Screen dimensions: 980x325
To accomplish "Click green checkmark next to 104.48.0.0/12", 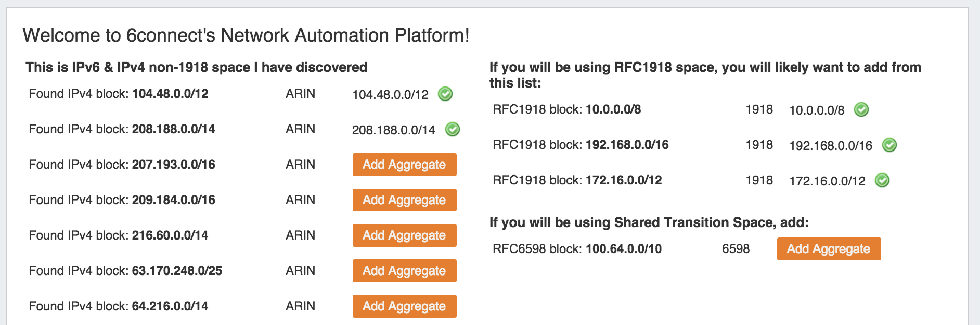I will (445, 94).
